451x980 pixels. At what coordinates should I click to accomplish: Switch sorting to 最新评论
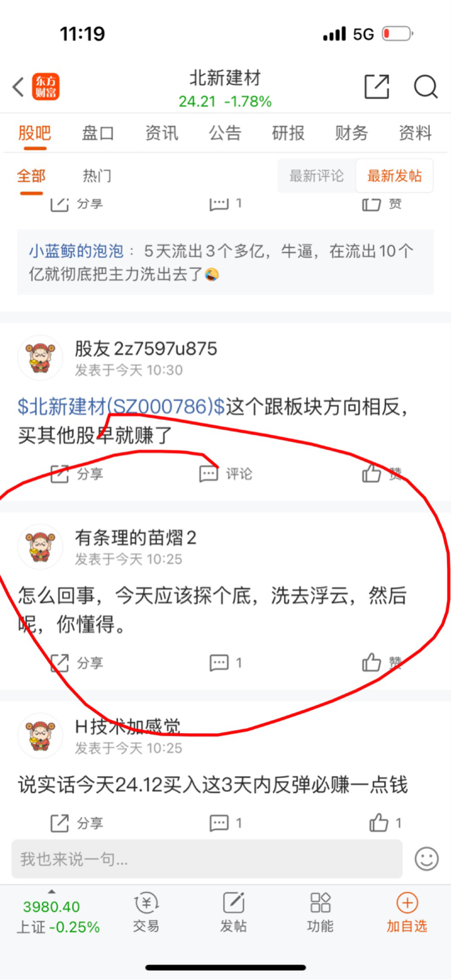[x=317, y=176]
